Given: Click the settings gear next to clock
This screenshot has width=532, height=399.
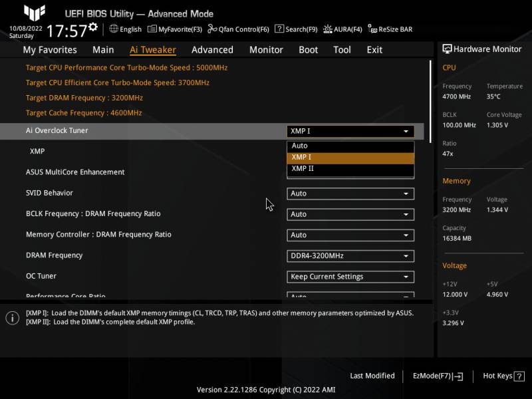Looking at the screenshot, I should click(x=93, y=27).
